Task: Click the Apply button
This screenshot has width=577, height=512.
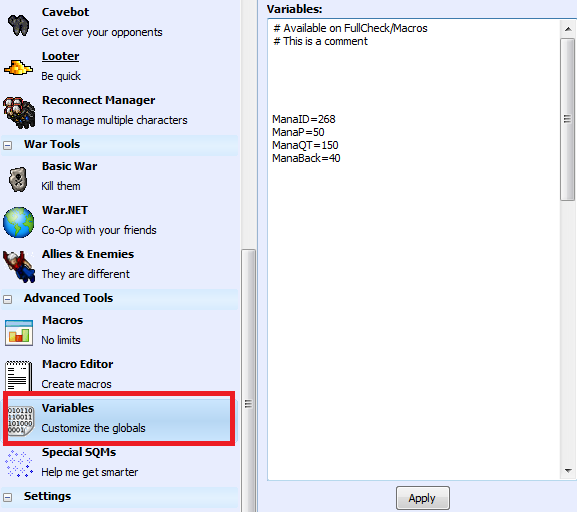Action: (x=422, y=498)
